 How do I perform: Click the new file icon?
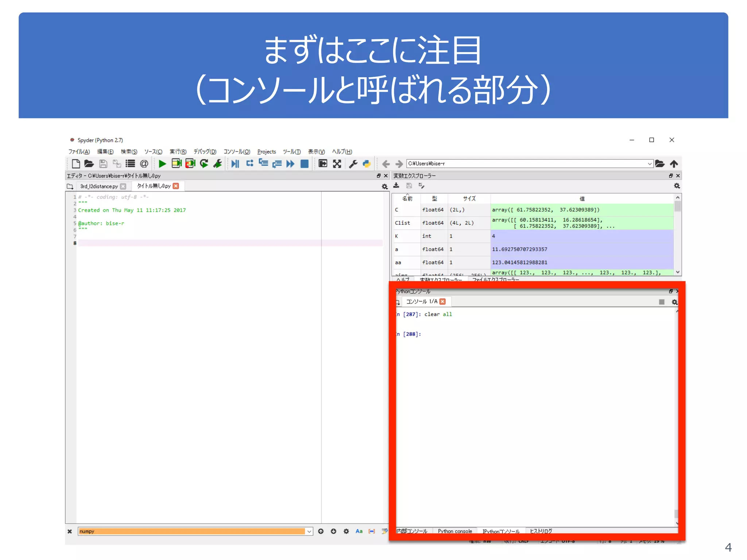76,164
